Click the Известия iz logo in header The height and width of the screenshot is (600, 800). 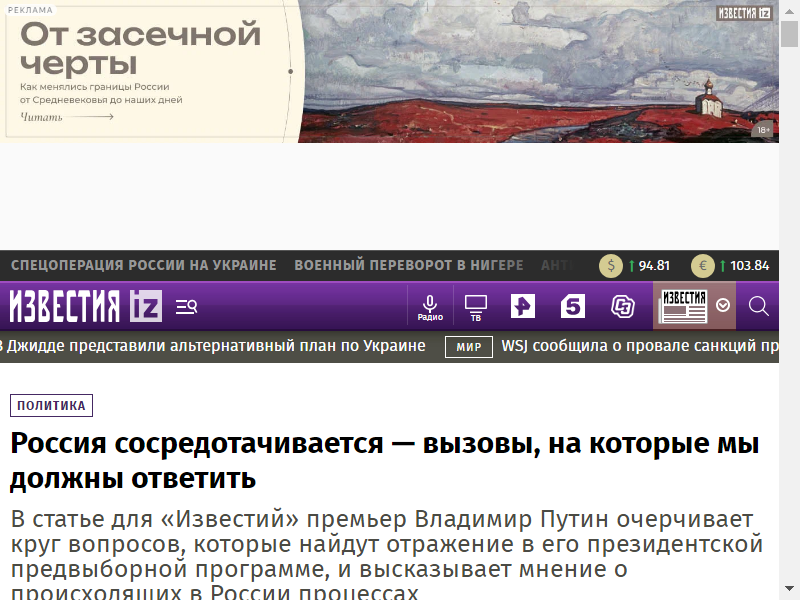85,306
